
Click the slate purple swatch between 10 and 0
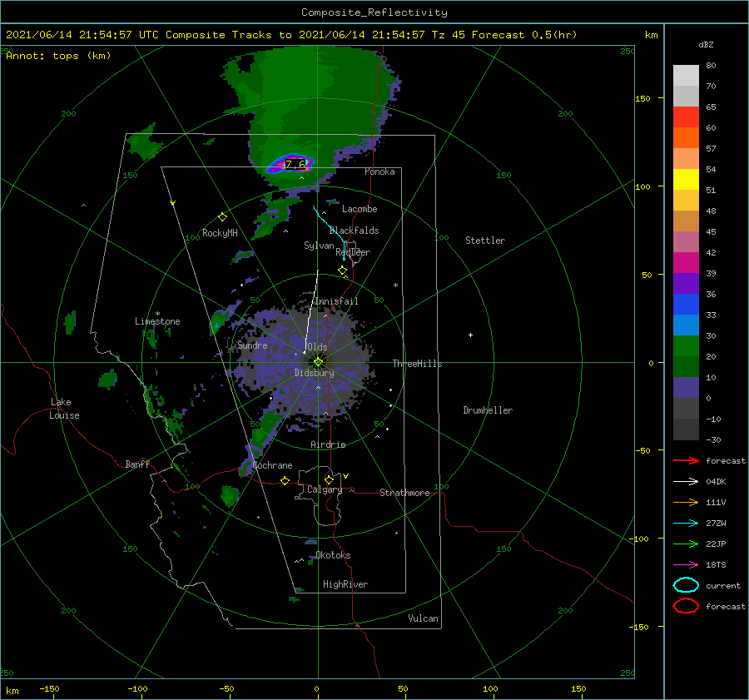tap(686, 387)
